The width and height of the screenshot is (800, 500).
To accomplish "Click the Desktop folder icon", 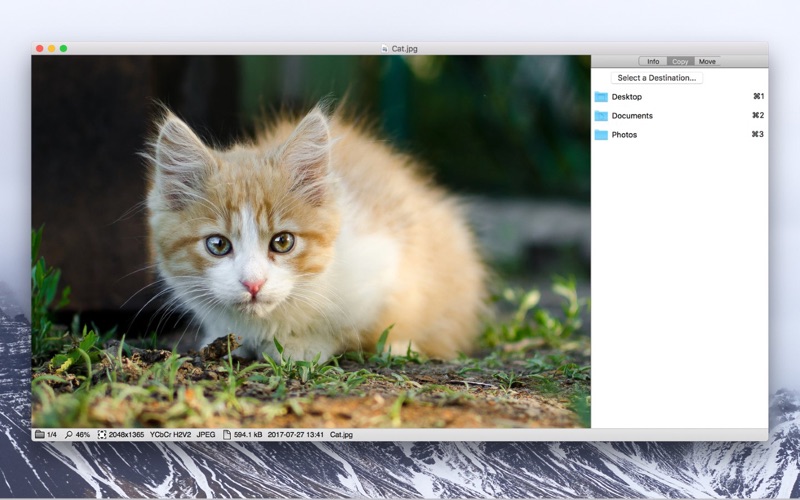I will point(601,97).
